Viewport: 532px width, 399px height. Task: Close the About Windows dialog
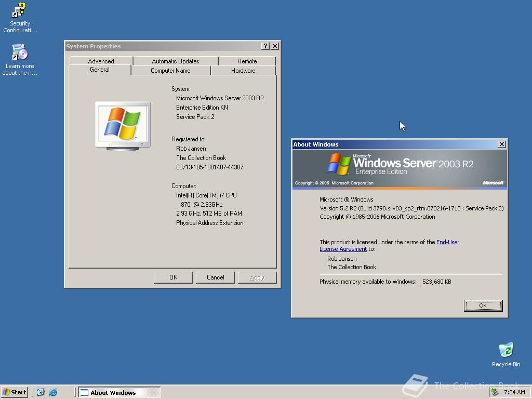[x=502, y=144]
